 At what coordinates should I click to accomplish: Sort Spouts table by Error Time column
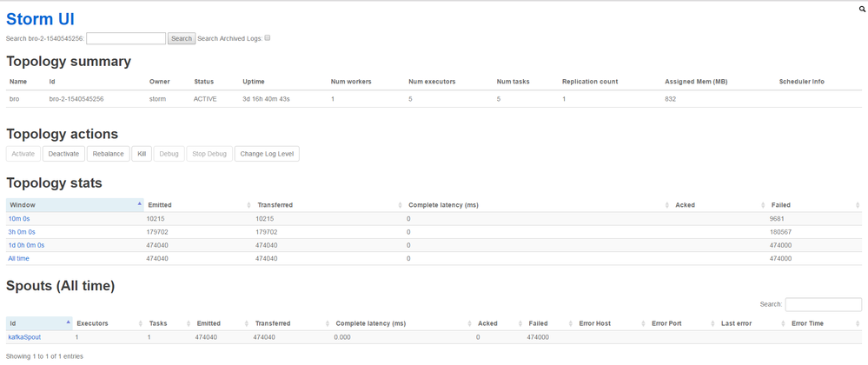pos(825,323)
